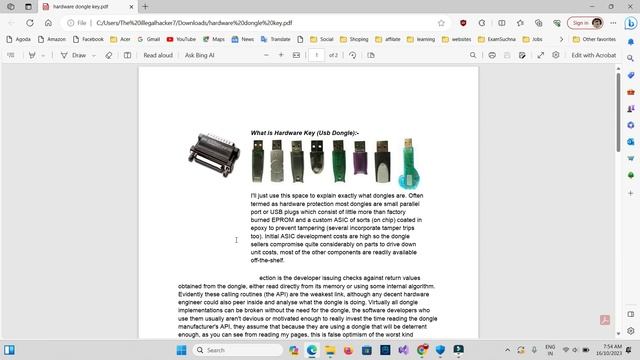640x360 pixels.
Task: Click Read aloud button
Action: (158, 55)
